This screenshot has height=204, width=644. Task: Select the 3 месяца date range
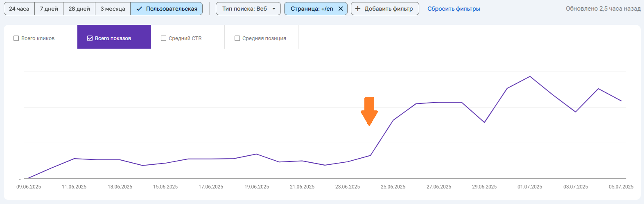[113, 9]
